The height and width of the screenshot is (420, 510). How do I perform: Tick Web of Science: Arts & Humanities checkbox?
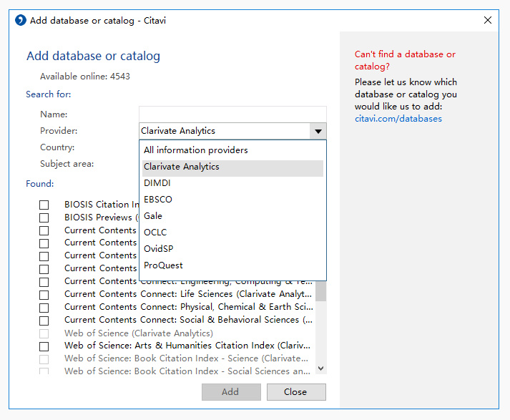coord(44,346)
